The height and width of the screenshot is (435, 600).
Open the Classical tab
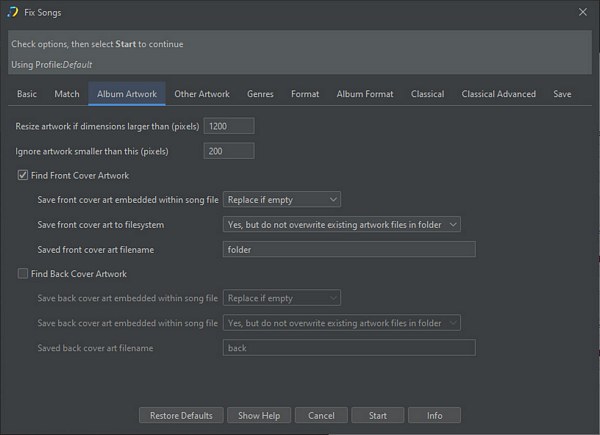[427, 94]
